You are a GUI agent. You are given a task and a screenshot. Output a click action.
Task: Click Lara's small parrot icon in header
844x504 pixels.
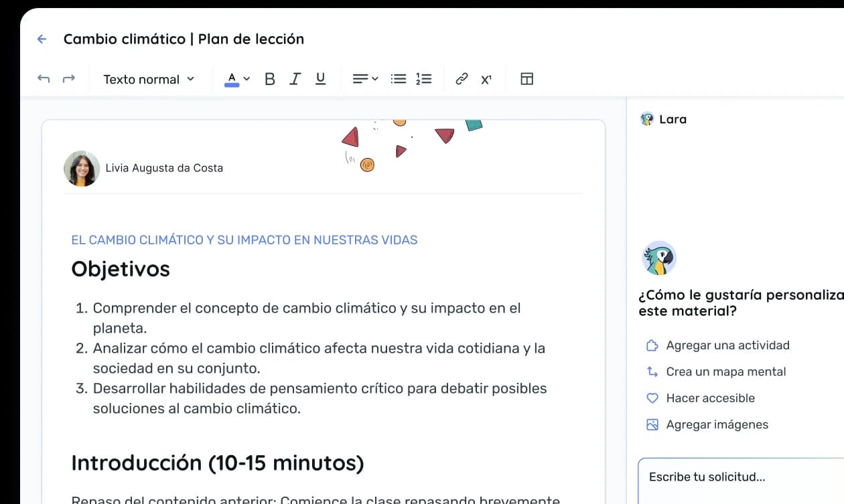coord(647,119)
